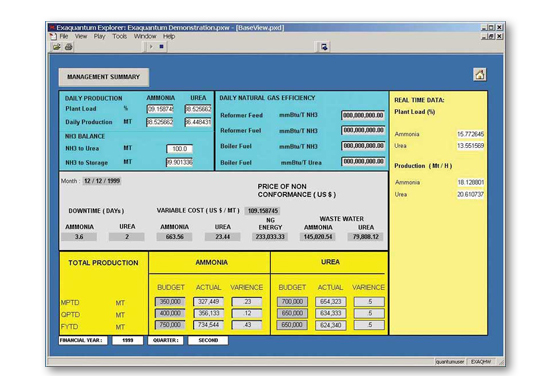
Task: Click Ammonia variable cost 663.56
Action: [175, 237]
